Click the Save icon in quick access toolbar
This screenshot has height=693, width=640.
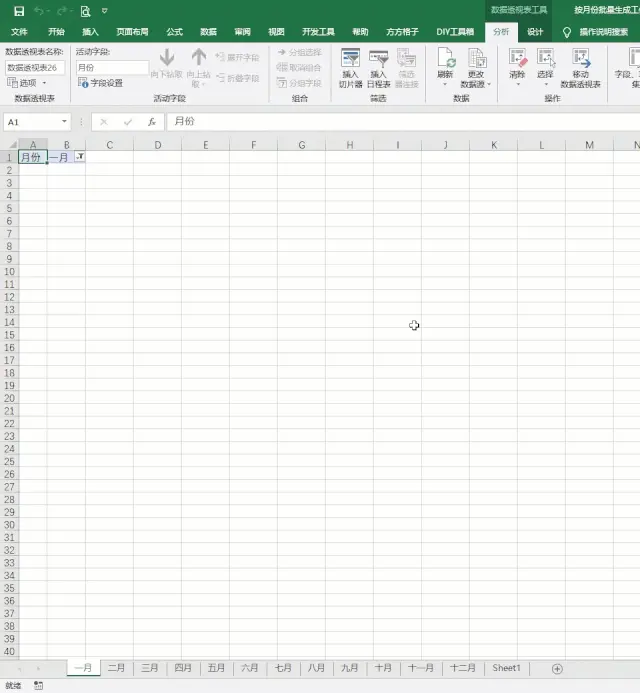click(19, 11)
